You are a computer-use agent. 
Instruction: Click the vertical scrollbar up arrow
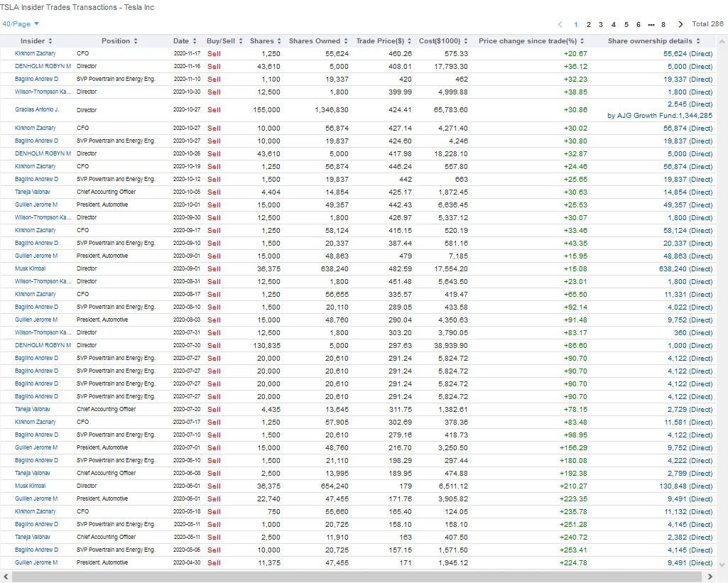click(722, 42)
